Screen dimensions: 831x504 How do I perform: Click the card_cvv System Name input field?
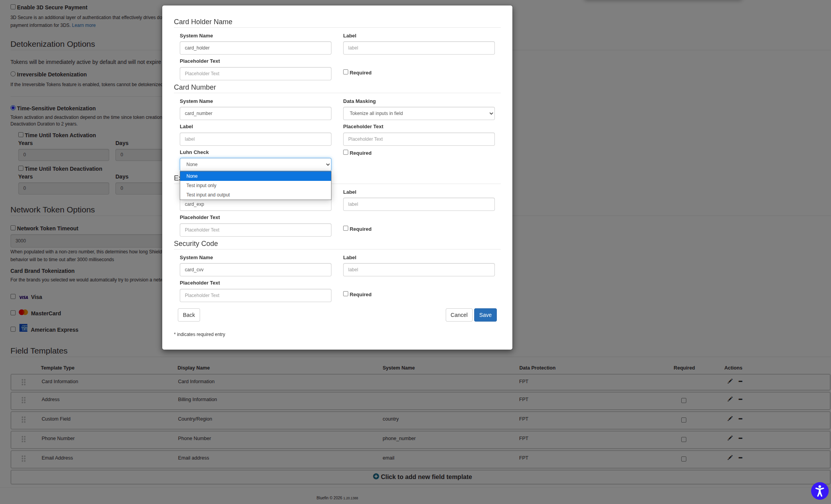[255, 269]
